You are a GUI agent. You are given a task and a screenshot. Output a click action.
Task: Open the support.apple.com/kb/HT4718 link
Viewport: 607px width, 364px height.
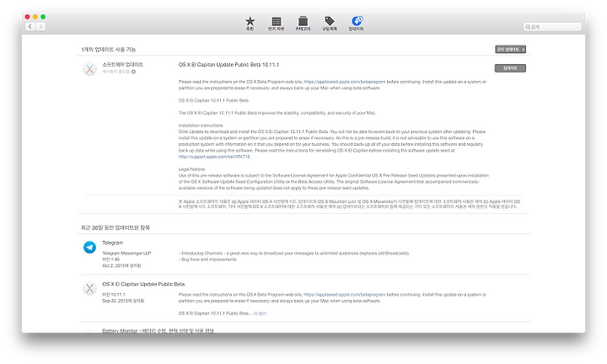point(214,157)
